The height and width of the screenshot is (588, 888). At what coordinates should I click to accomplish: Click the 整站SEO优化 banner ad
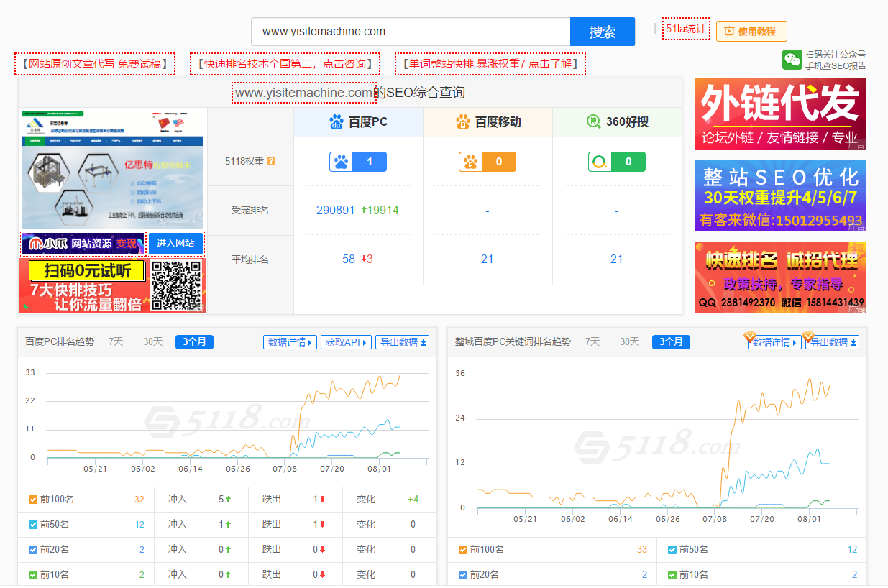pos(781,196)
